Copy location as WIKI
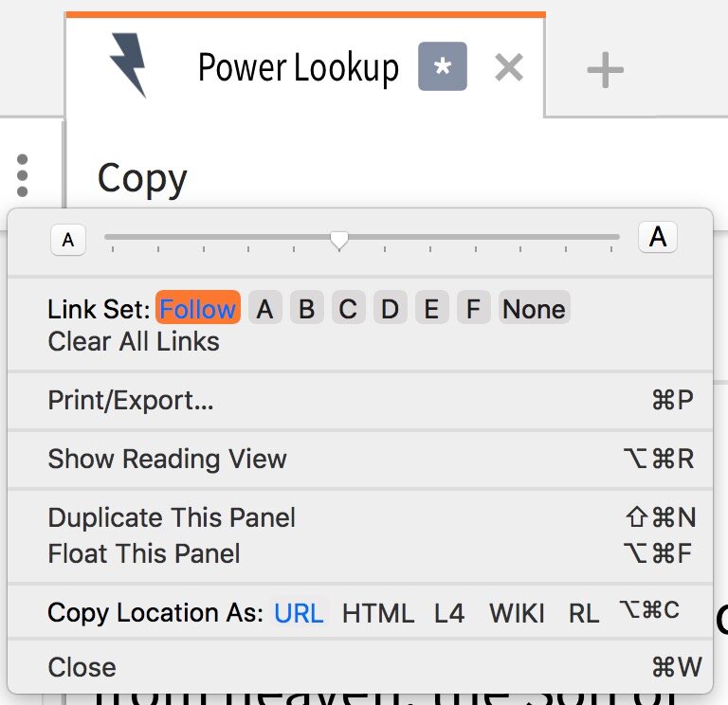 pos(517,613)
